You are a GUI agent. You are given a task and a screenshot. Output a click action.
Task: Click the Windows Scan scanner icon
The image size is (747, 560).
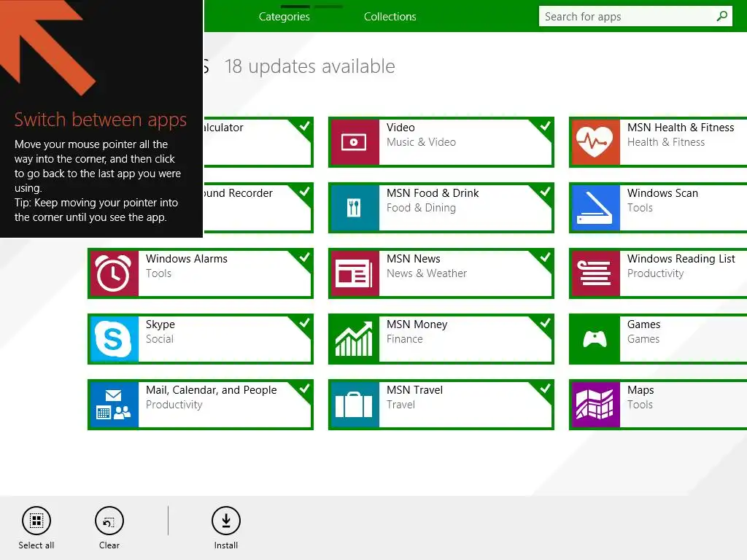(595, 208)
